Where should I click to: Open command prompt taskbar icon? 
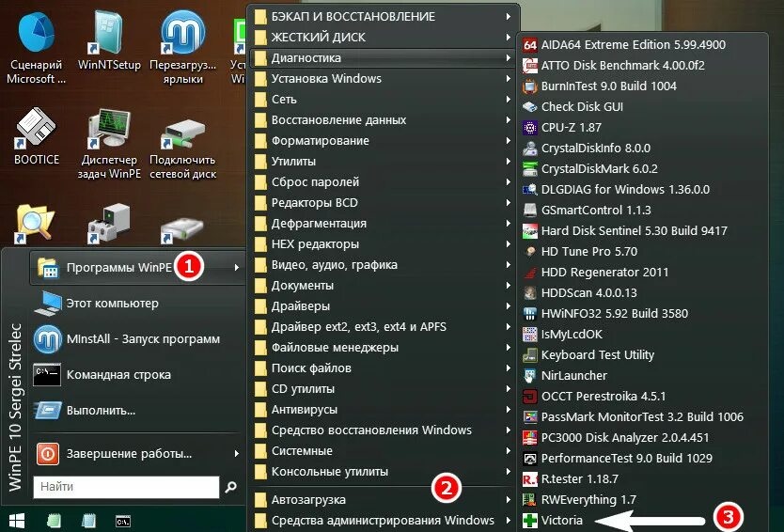123,522
